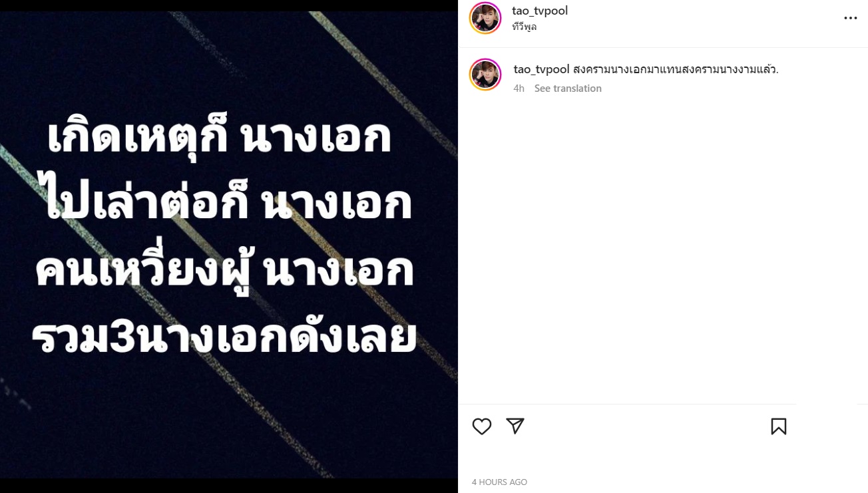Open tao_tvpool profile from header username
This screenshot has height=493, width=868.
(540, 11)
